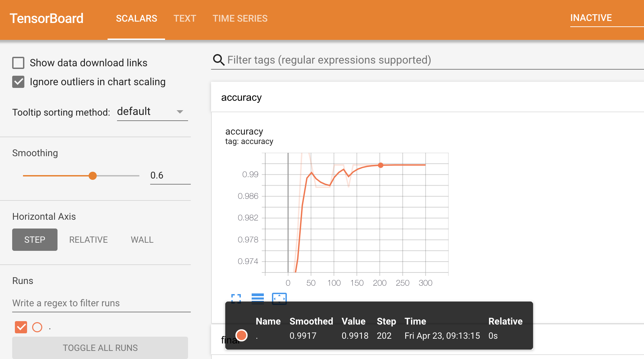Click the TensorBoard logo
This screenshot has width=644, height=359.
[x=47, y=19]
